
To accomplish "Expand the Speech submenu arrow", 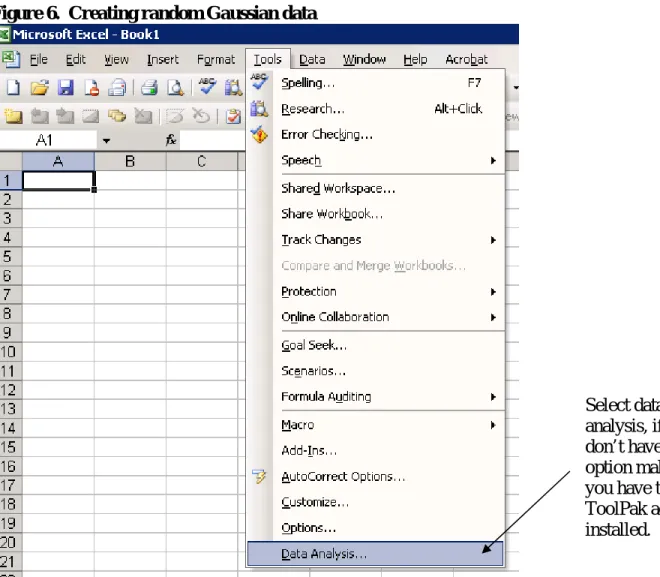I will 493,160.
